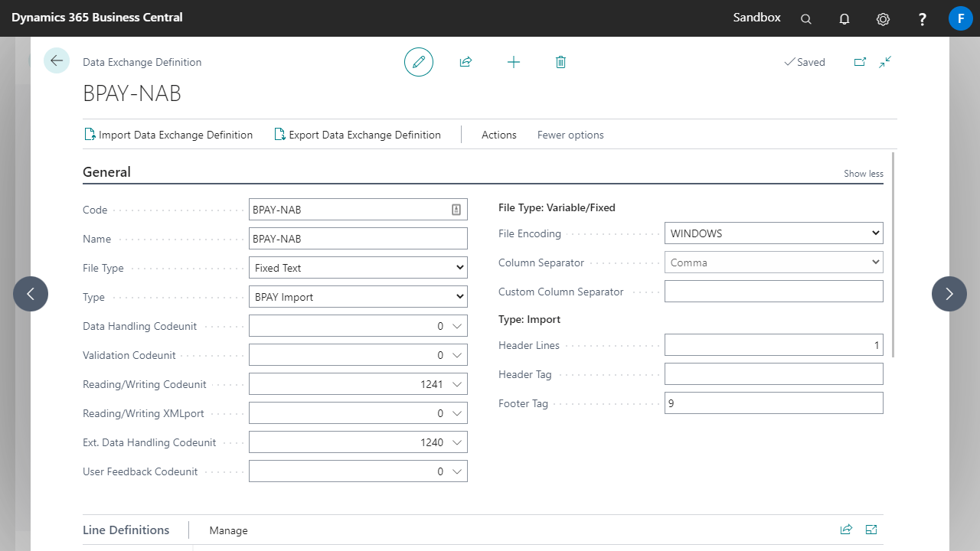Expand the Type BPAY Import dropdown
Screen dimensions: 980x551
pos(358,297)
